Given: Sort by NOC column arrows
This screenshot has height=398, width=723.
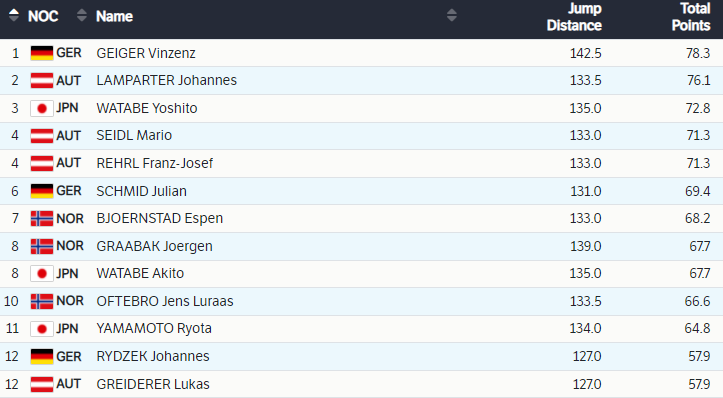Looking at the screenshot, I should tap(82, 15).
